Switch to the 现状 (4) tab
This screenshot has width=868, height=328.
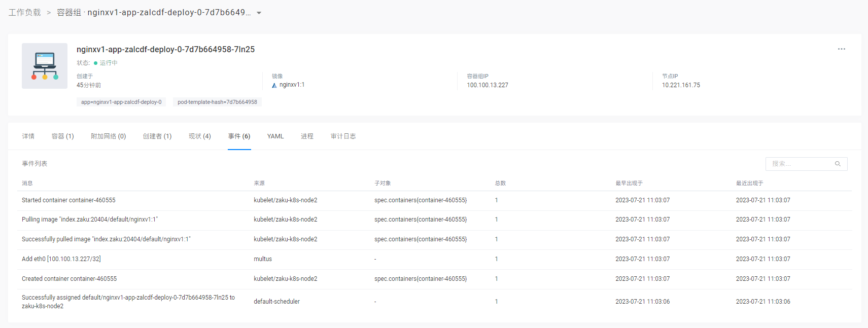[199, 136]
